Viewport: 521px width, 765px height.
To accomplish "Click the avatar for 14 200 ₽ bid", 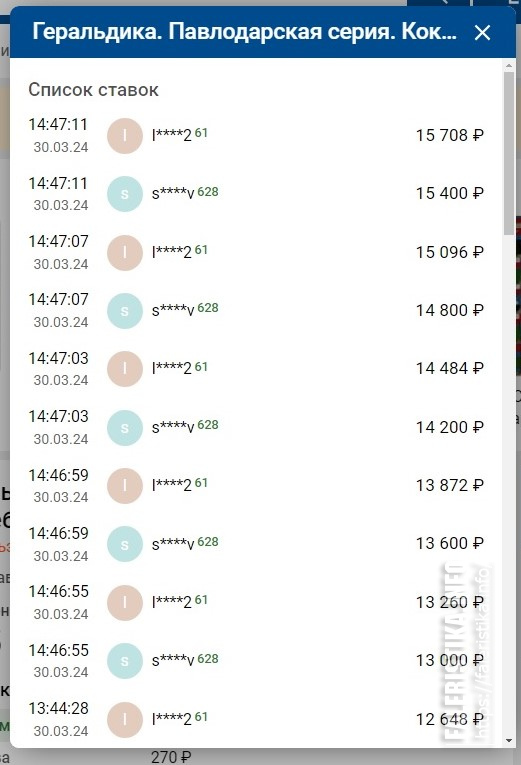I will point(125,427).
